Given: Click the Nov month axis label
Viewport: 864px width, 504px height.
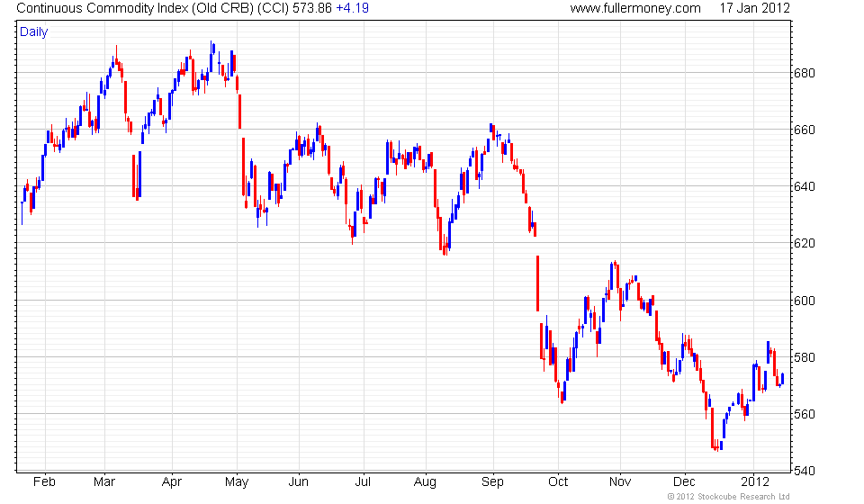Looking at the screenshot, I should pos(620,482).
